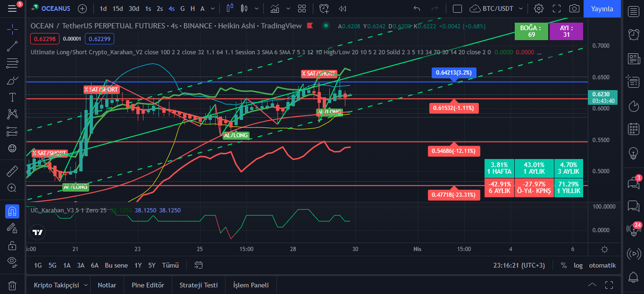This screenshot has width=644, height=294.
Task: Expand the bottom panel with the up chevron
Action: tap(592, 285)
